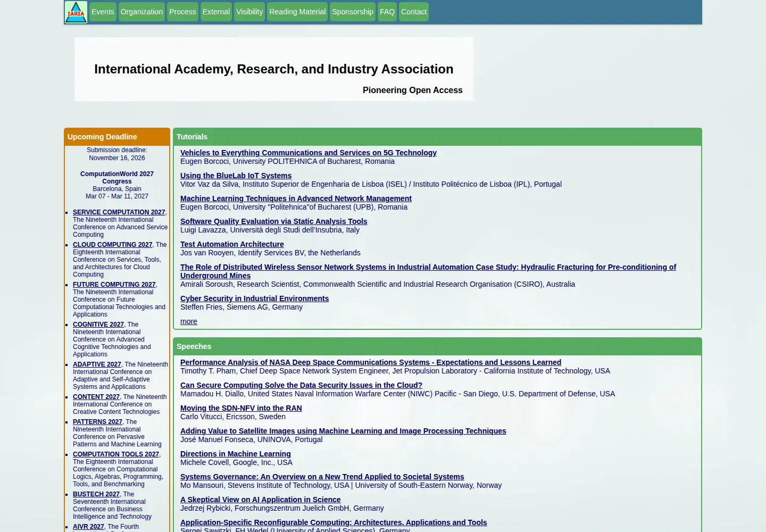The image size is (766, 532).
Task: Open Distributed Wireless Sensor Network Systems tutorial
Action: click(x=428, y=271)
